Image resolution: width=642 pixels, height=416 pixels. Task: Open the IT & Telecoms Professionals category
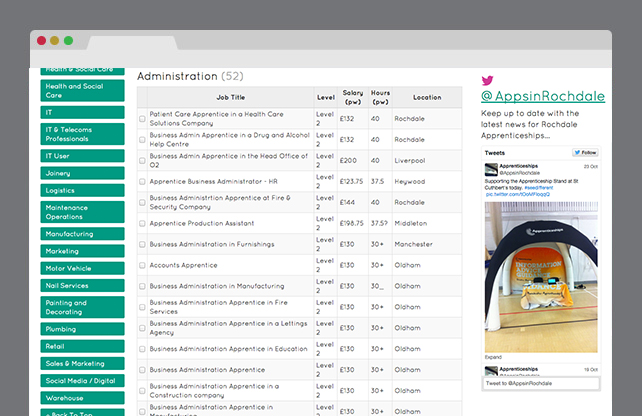[x=83, y=134]
